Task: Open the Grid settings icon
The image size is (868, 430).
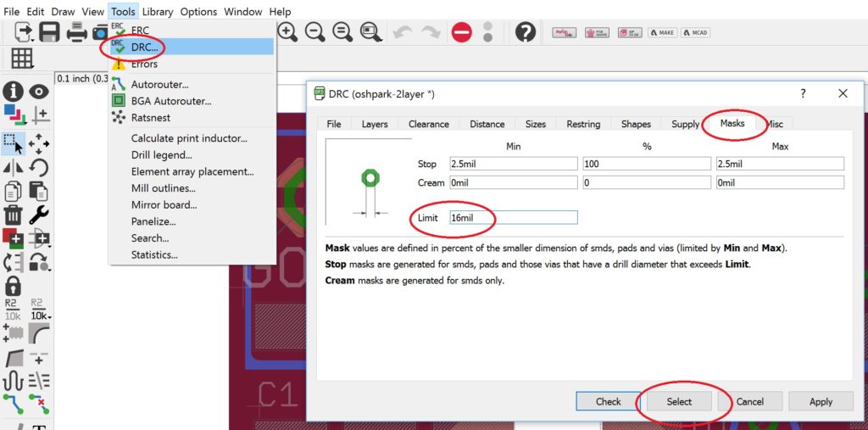Action: pos(22,59)
